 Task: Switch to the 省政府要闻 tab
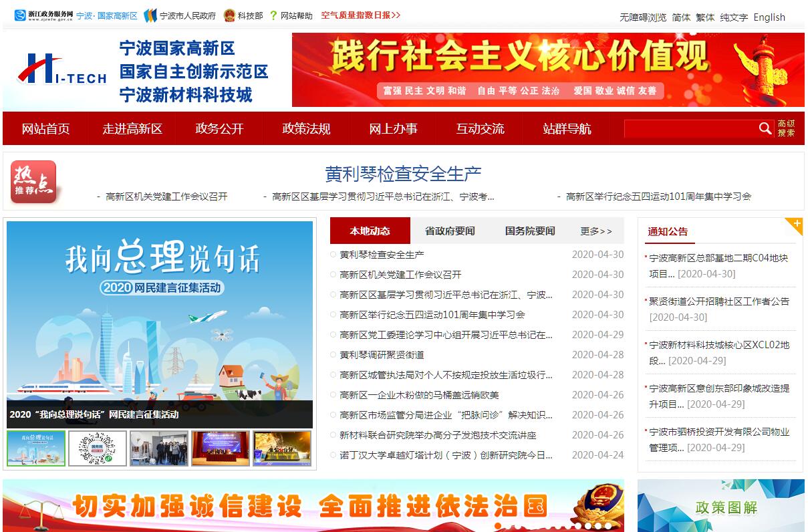450,231
